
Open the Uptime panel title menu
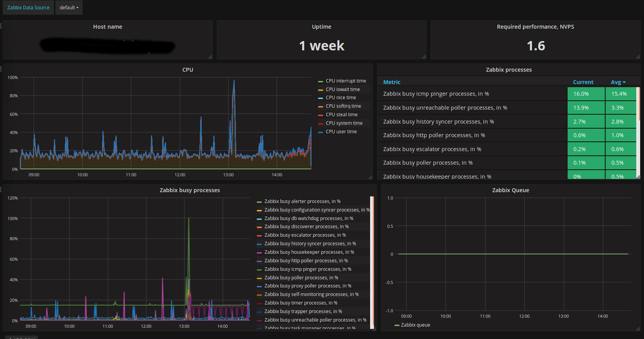coord(321,27)
